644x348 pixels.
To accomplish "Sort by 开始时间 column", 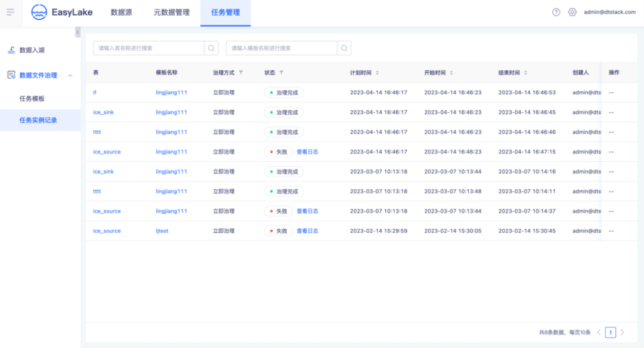I will (451, 73).
